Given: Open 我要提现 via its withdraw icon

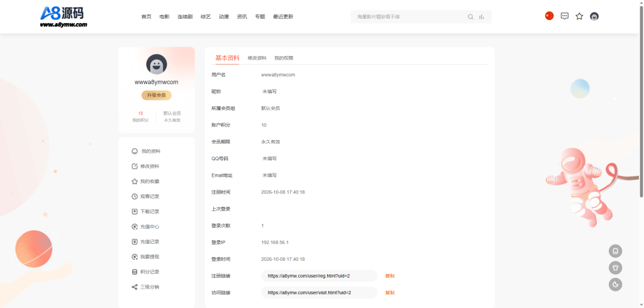Looking at the screenshot, I should click(135, 256).
